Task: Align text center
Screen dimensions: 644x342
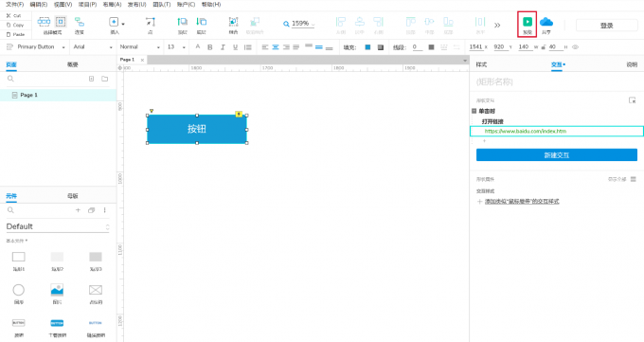Action: point(276,47)
